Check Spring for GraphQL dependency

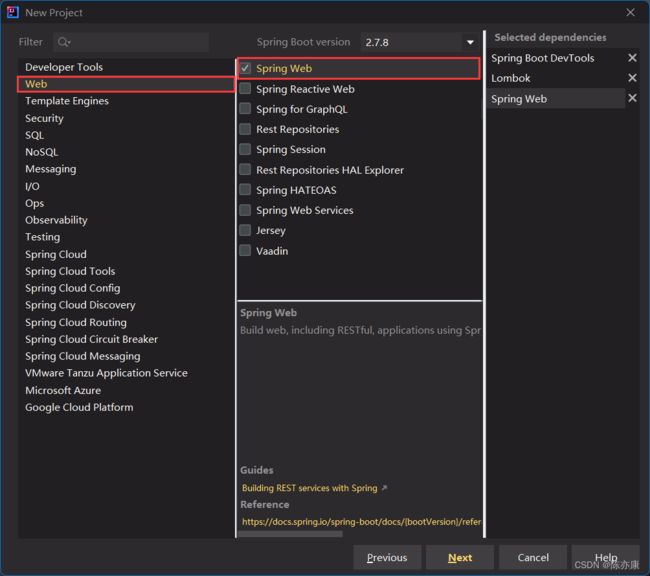click(x=245, y=109)
